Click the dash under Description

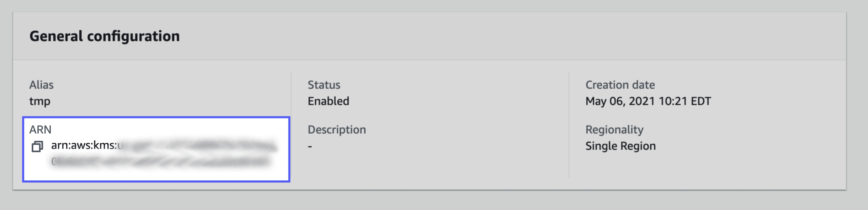[310, 146]
